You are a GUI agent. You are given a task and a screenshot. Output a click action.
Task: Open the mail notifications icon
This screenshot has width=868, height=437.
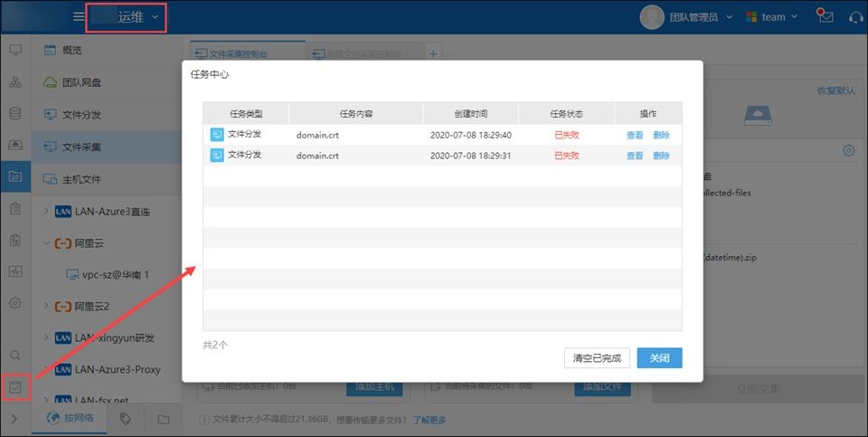(x=825, y=16)
